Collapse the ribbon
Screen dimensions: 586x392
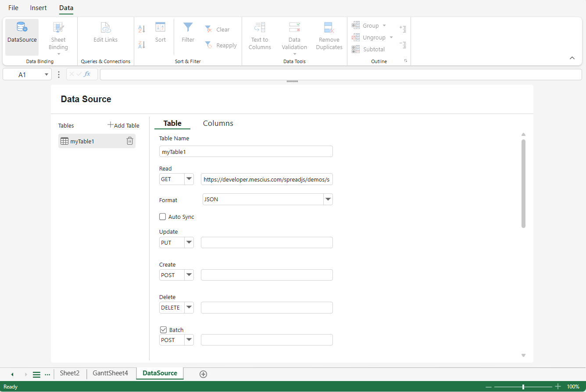coord(572,58)
